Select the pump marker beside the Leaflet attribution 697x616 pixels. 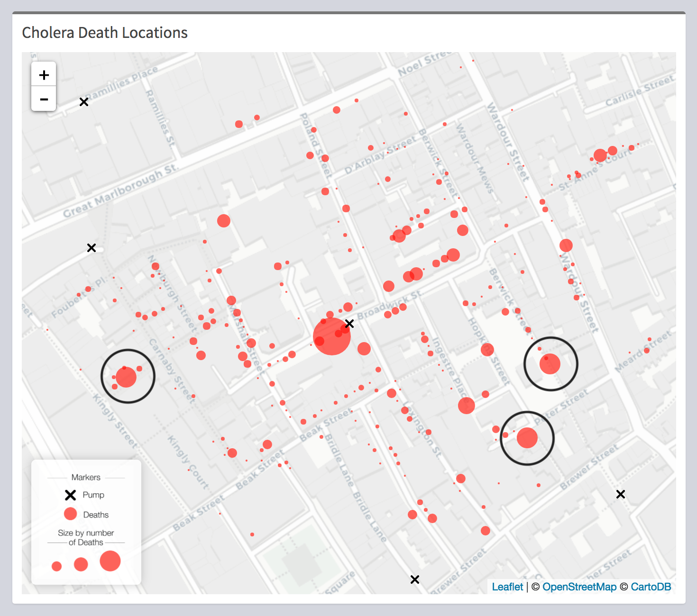(x=415, y=580)
